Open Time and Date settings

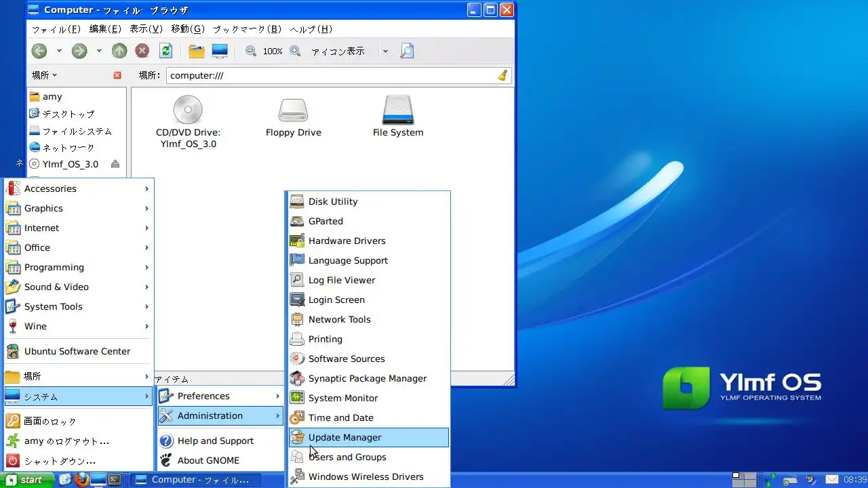coord(368,418)
